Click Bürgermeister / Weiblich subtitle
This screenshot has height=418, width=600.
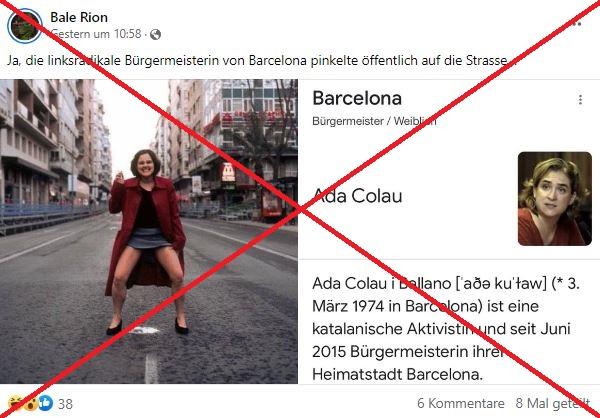pos(374,121)
